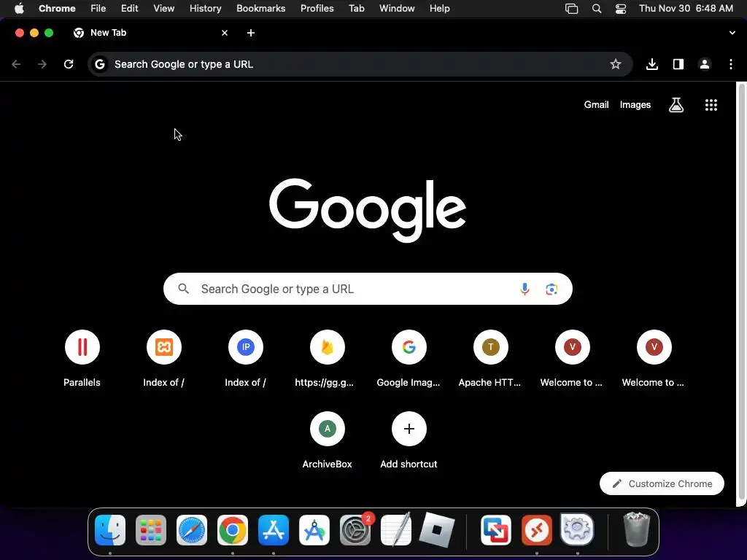Viewport: 747px width, 560px height.
Task: Click the Customize Chrome button
Action: point(662,483)
